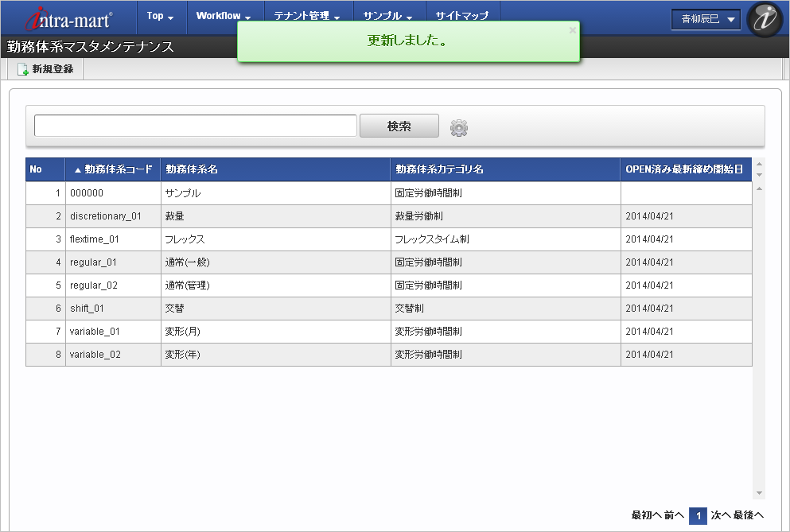The image size is (790, 532).
Task: Close the 更新しました notification
Action: pyautogui.click(x=572, y=30)
